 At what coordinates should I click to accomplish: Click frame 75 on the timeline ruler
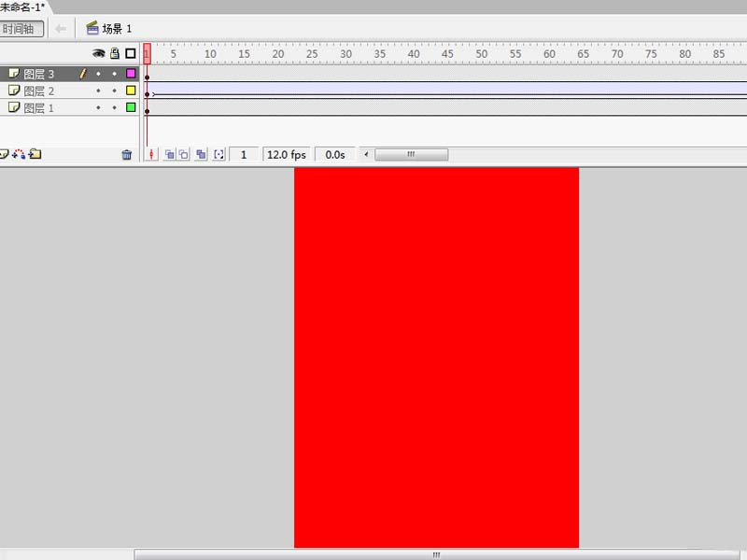click(x=651, y=54)
